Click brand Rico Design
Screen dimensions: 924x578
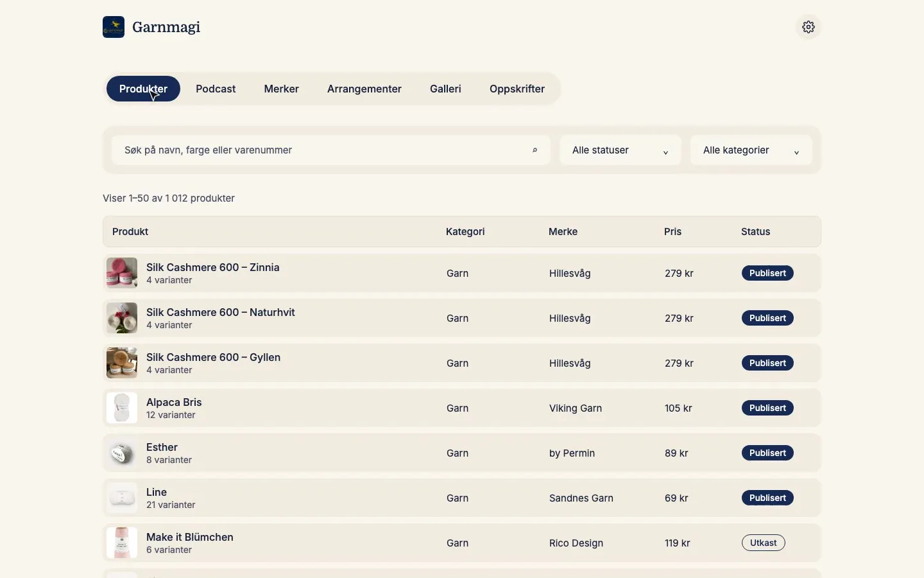click(x=576, y=543)
